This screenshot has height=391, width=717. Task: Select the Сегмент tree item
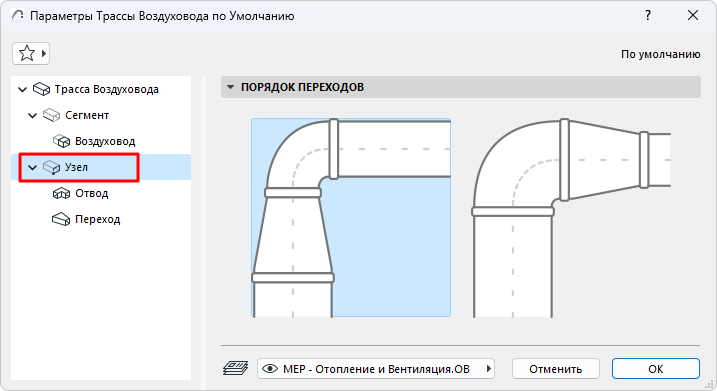[101, 115]
